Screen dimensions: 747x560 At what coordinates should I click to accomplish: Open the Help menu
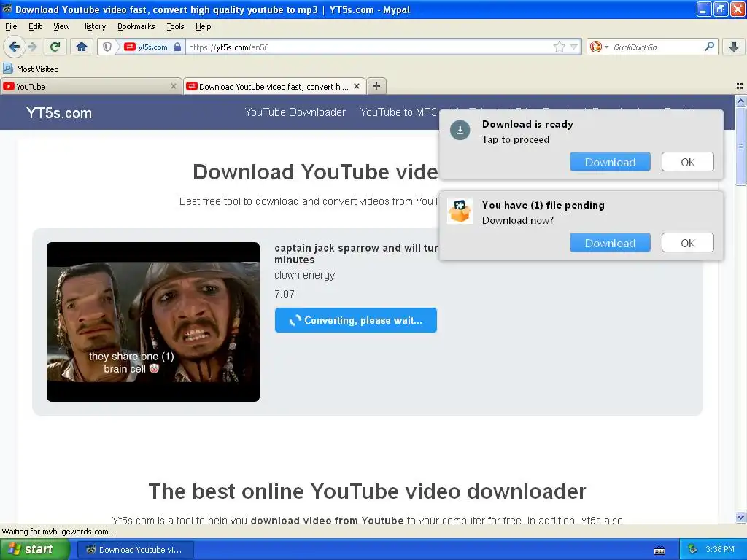click(x=203, y=26)
